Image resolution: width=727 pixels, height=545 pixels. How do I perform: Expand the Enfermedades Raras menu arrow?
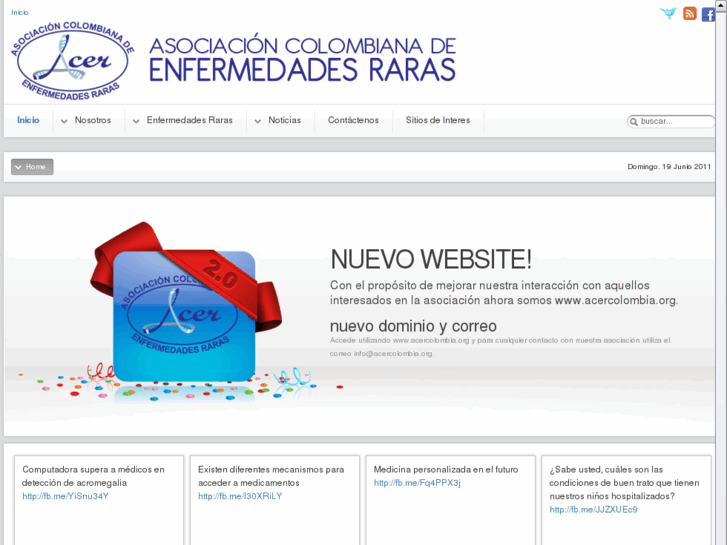coord(136,121)
